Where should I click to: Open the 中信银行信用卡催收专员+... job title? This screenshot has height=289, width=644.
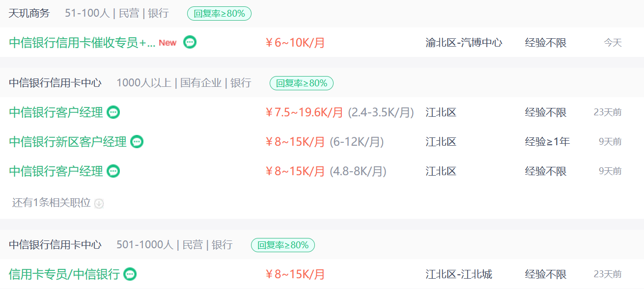click(82, 43)
